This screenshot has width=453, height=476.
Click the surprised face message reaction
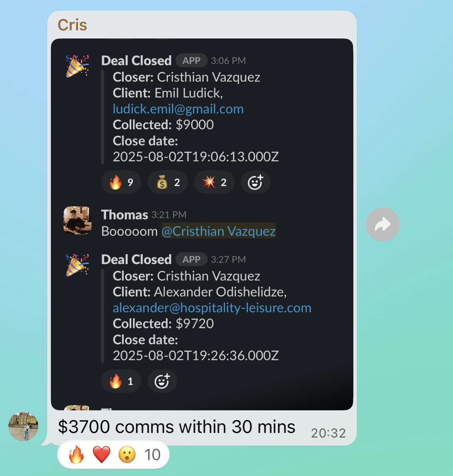127,454
